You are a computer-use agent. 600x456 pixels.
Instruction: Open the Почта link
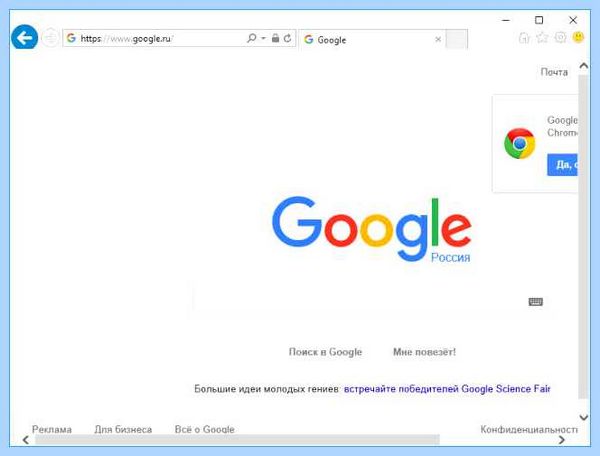pos(554,72)
